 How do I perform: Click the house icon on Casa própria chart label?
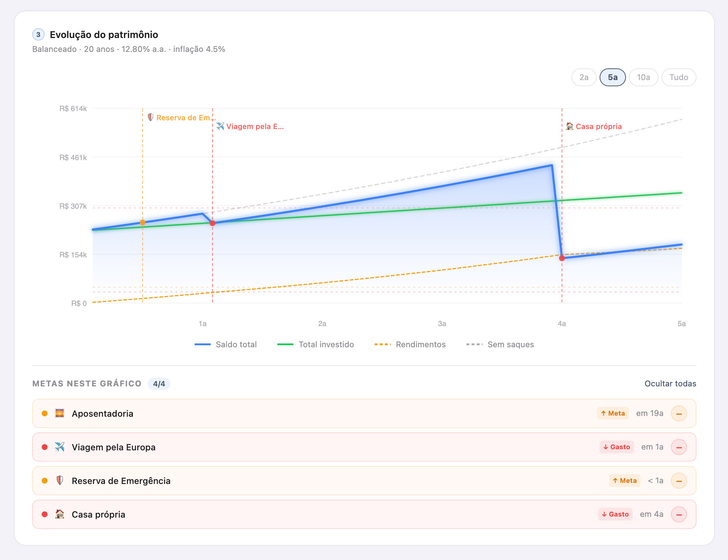click(x=570, y=126)
